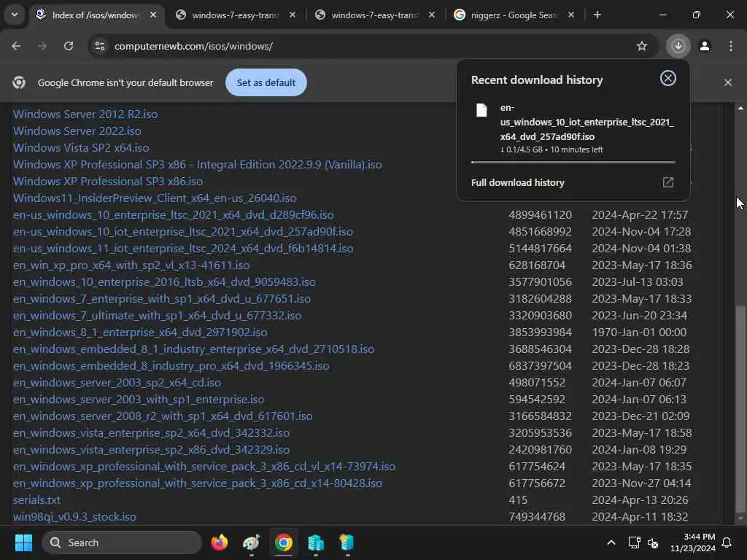Open the Paint app taskbar icon

pyautogui.click(x=252, y=542)
